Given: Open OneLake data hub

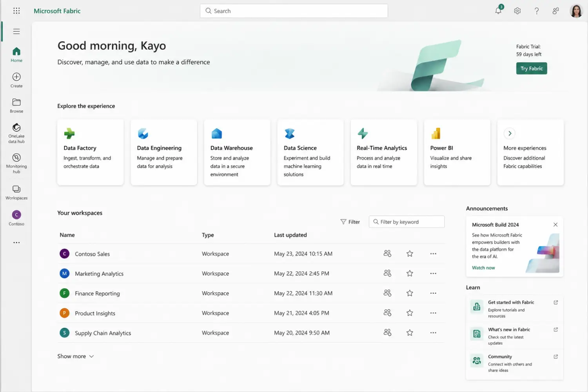Looking at the screenshot, I should (16, 133).
